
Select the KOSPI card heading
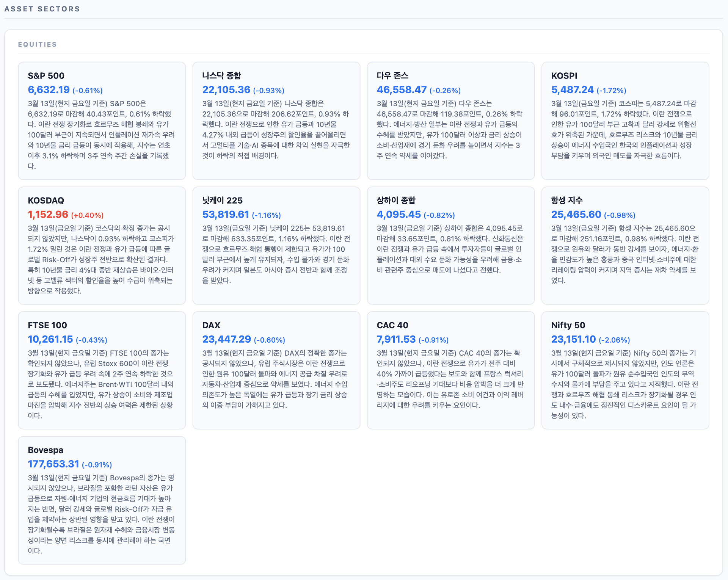pos(564,76)
